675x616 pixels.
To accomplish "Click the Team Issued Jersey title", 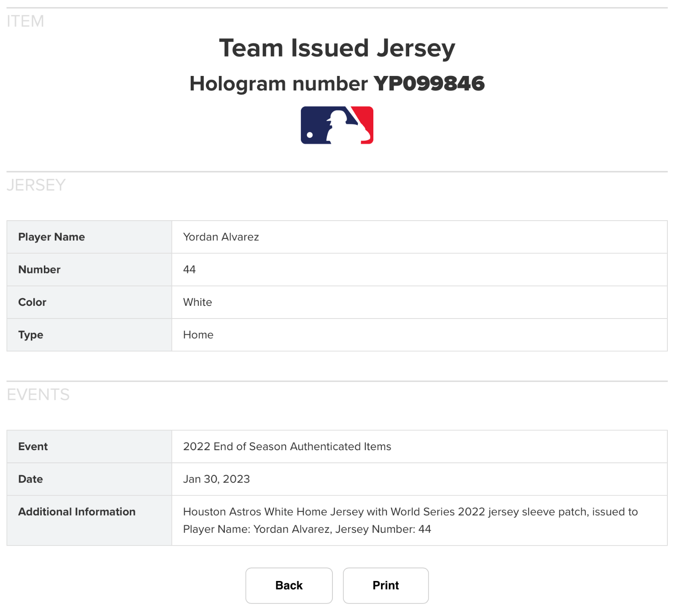I will click(337, 48).
